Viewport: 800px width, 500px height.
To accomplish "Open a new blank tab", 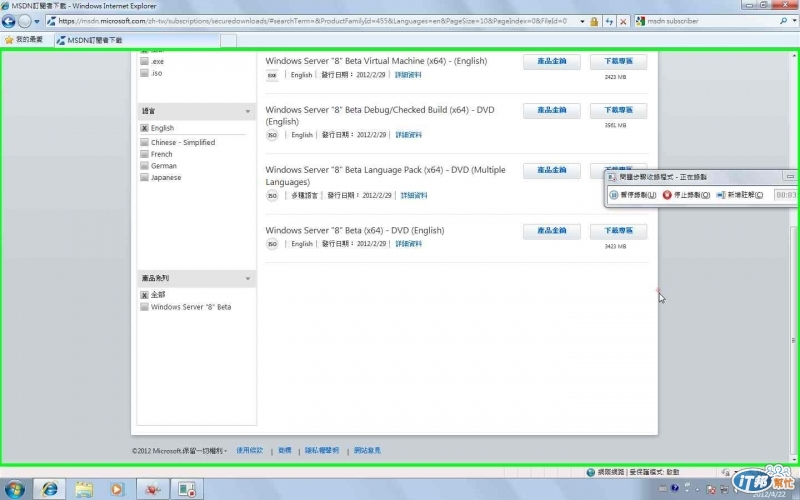I will coord(229,40).
